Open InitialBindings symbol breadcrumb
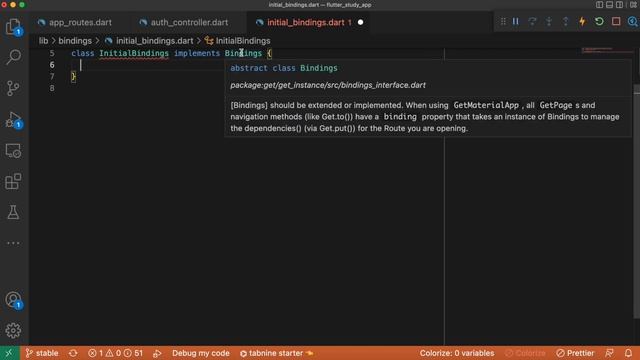Screen dimensions: 640x360 coord(243,41)
